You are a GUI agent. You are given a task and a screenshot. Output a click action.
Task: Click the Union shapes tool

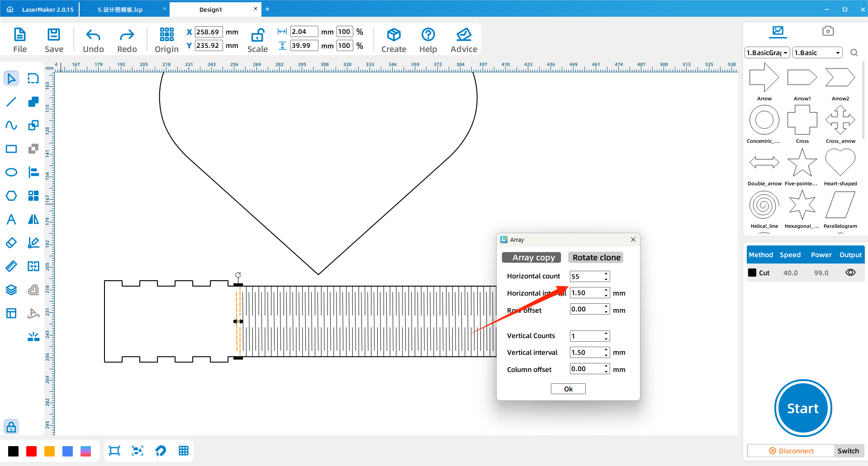(x=33, y=102)
